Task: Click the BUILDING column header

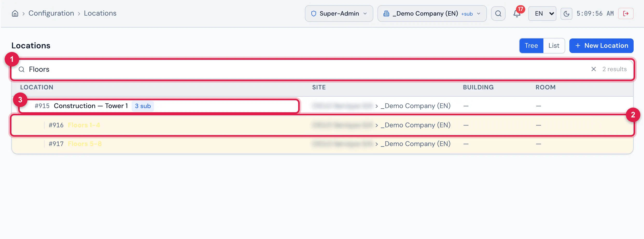Action: pos(478,87)
